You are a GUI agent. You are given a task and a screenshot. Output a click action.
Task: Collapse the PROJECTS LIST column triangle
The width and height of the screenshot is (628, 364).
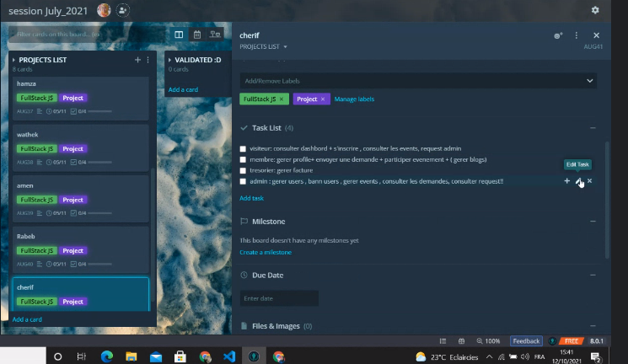14,61
